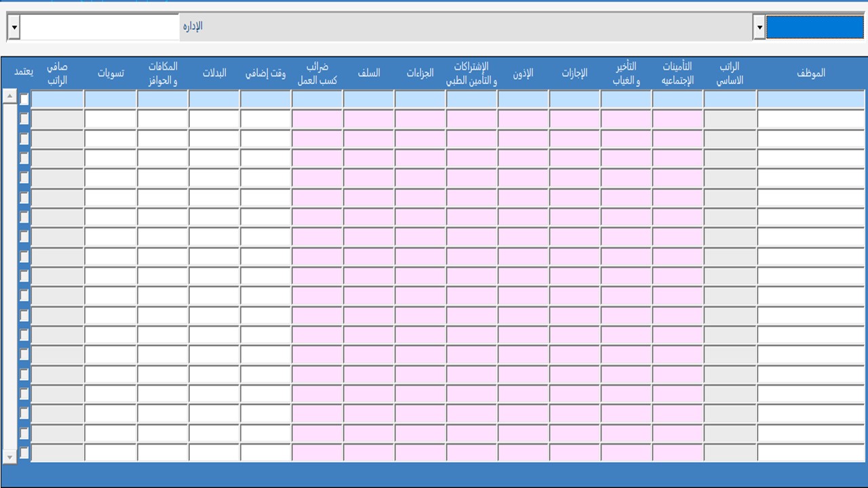Click the الموظف column header
This screenshot has width=868, height=488.
click(811, 73)
